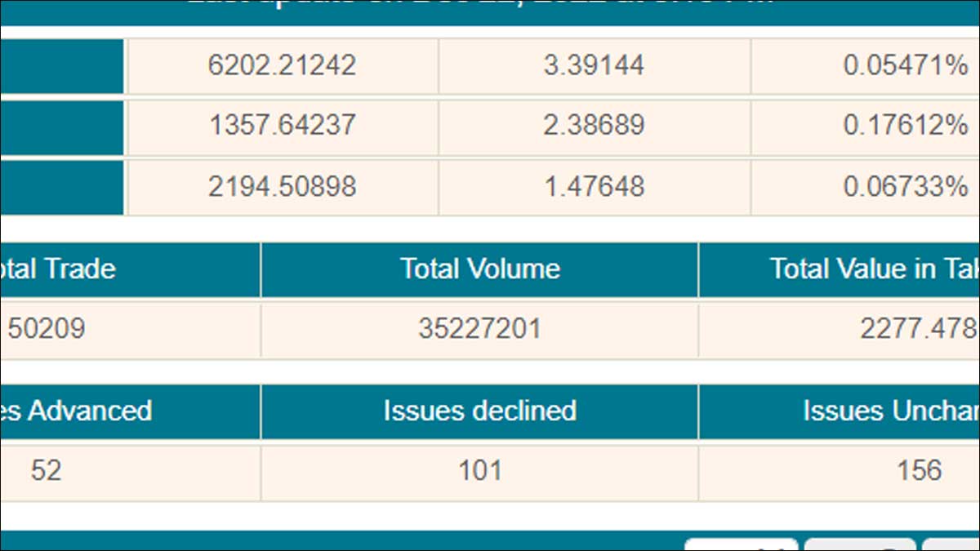
Task: Select the 3.39144 change cell
Action: pos(594,65)
